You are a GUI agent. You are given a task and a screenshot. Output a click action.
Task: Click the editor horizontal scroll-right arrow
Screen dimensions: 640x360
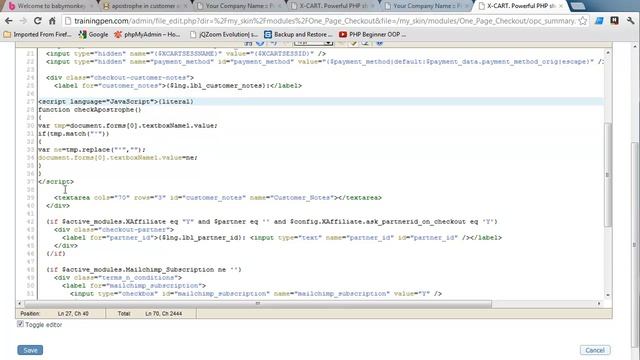click(599, 303)
